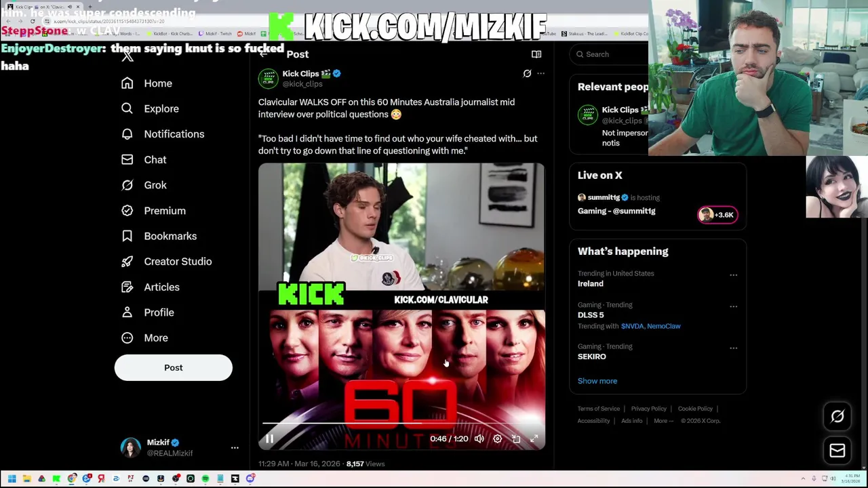
Task: Click the Kick Clips post avatar
Action: coord(268,78)
